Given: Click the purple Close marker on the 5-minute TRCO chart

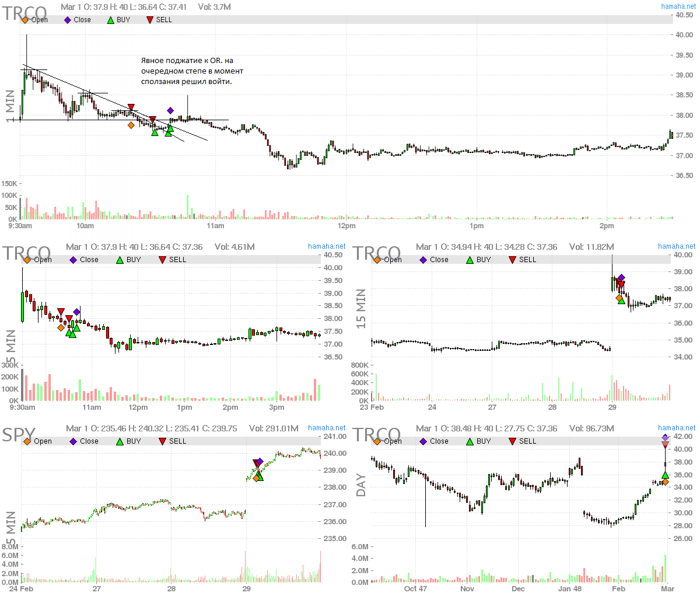Looking at the screenshot, I should 76,312.
